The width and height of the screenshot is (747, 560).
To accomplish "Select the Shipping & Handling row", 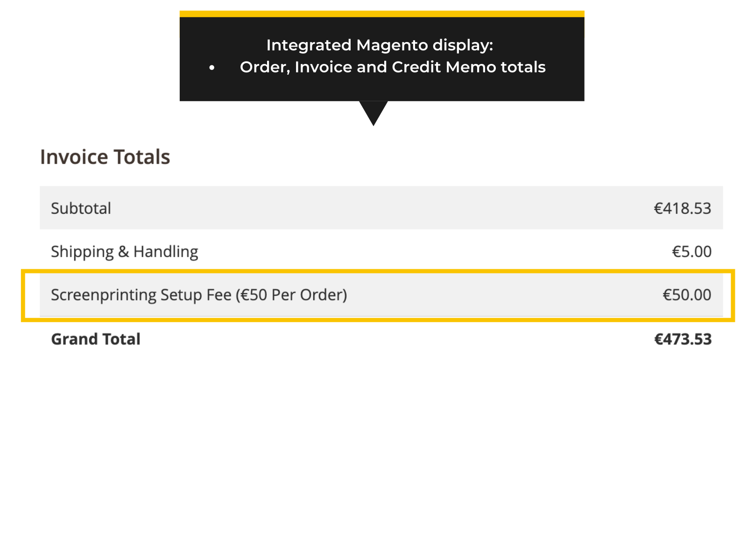I will (373, 251).
